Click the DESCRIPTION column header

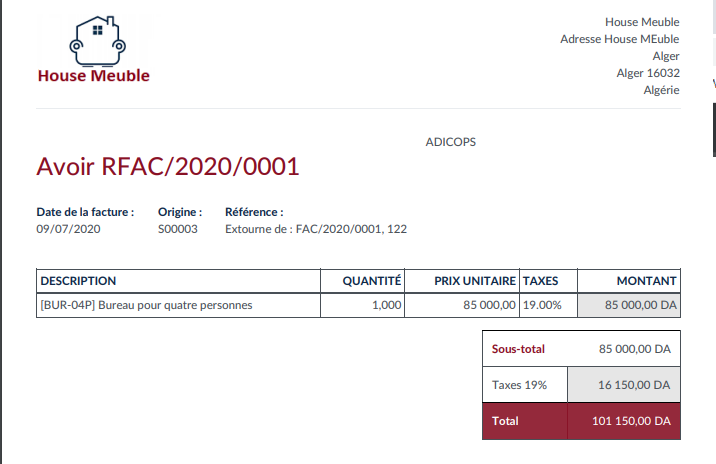(78, 281)
